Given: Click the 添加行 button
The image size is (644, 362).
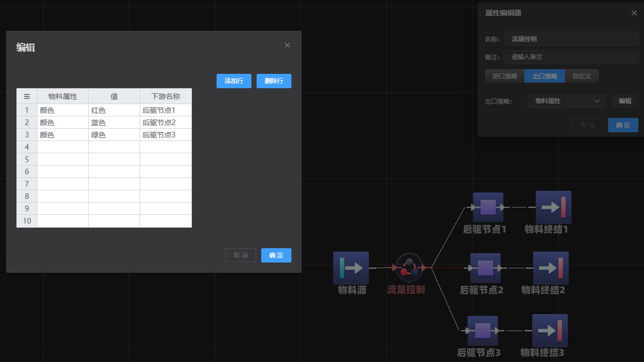Looking at the screenshot, I should (233, 81).
